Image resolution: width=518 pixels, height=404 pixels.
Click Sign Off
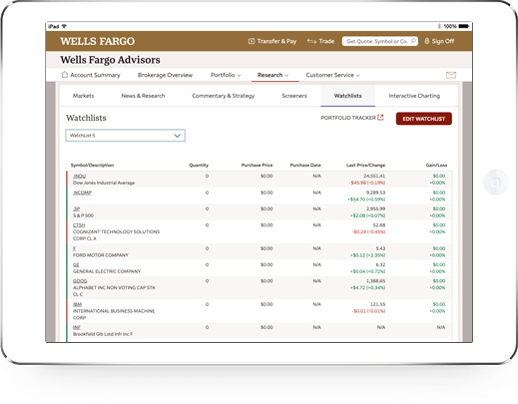443,41
